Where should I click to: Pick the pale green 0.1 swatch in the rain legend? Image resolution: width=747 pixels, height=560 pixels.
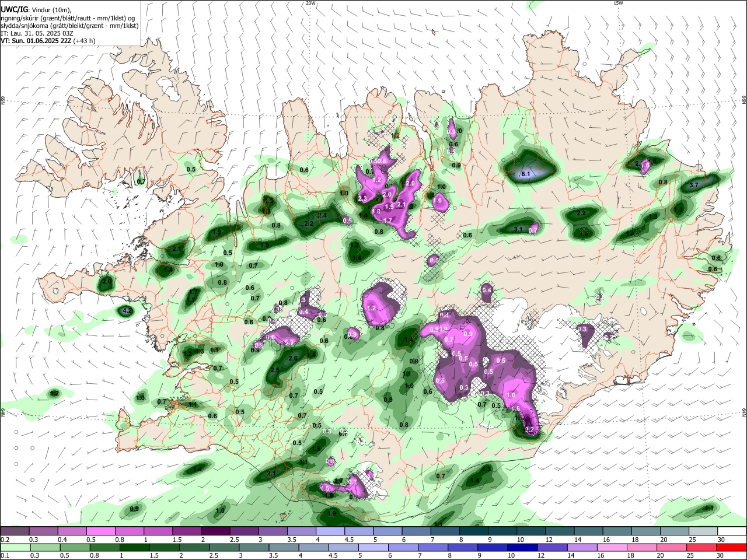coord(15,547)
